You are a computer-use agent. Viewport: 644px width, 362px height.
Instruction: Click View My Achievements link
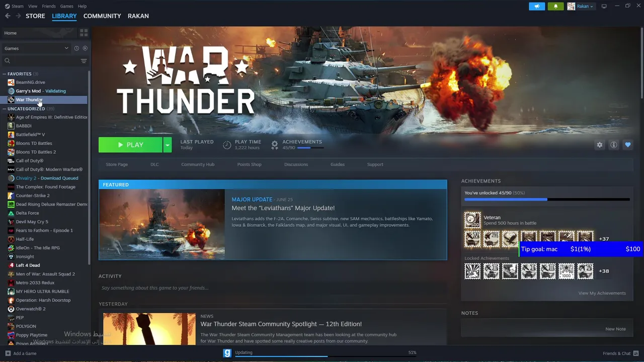coord(602,293)
